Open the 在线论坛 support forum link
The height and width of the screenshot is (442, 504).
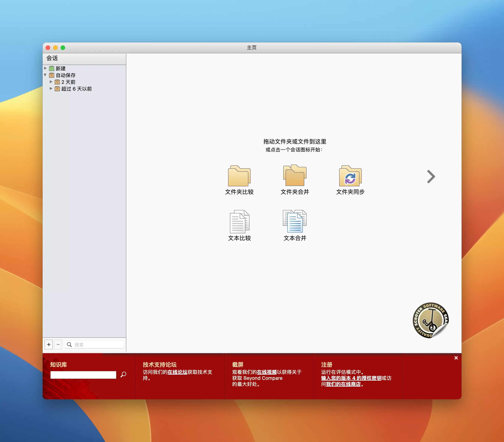point(177,372)
